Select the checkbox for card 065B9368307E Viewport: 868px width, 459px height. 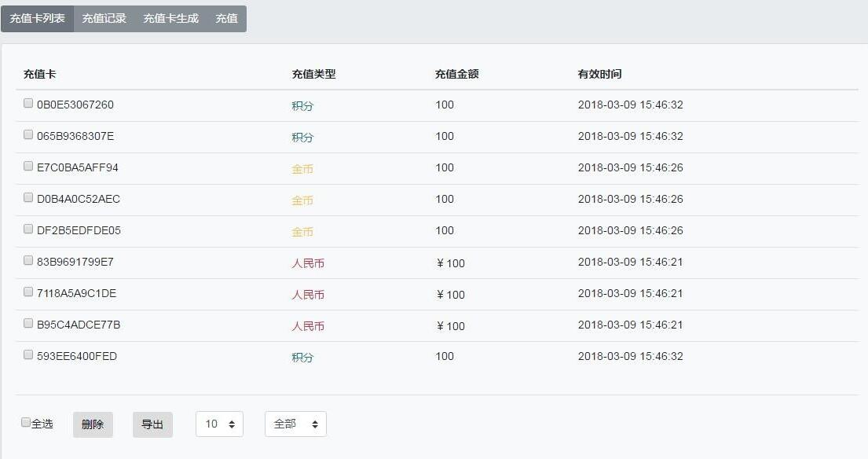pyautogui.click(x=27, y=134)
